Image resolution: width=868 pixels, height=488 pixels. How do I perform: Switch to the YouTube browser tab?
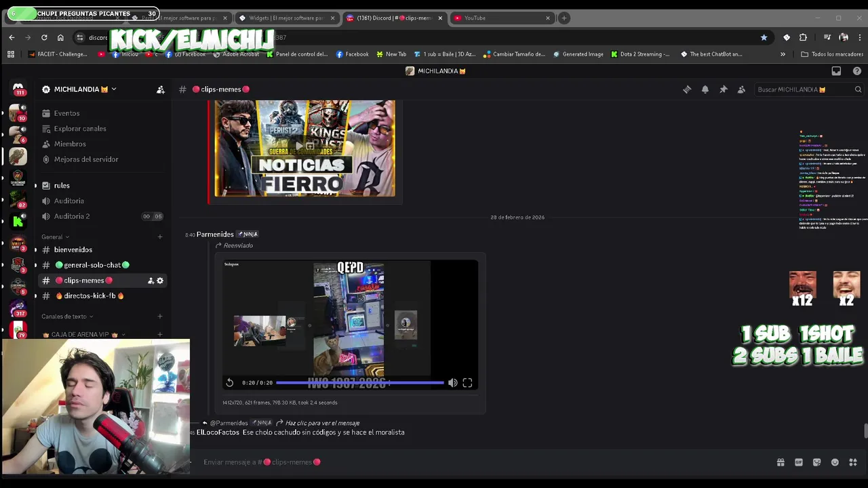502,18
